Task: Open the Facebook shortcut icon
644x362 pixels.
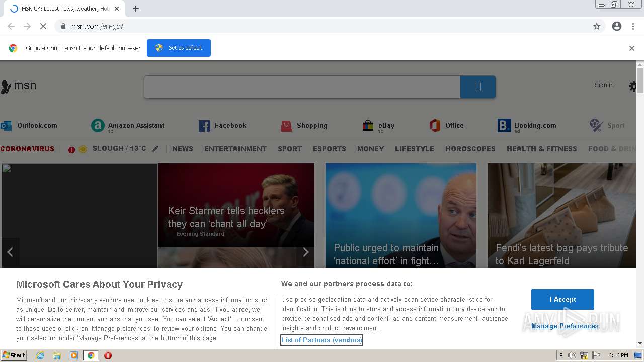Action: [x=204, y=126]
